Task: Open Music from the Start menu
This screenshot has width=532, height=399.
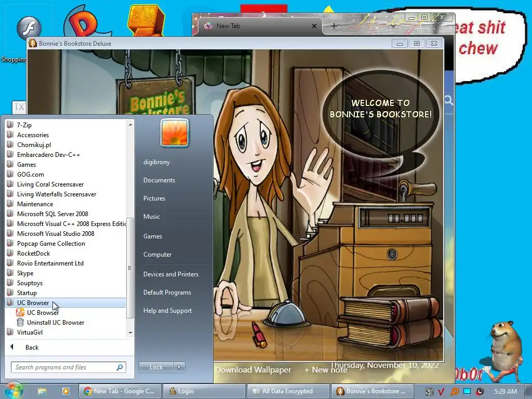Action: point(151,217)
